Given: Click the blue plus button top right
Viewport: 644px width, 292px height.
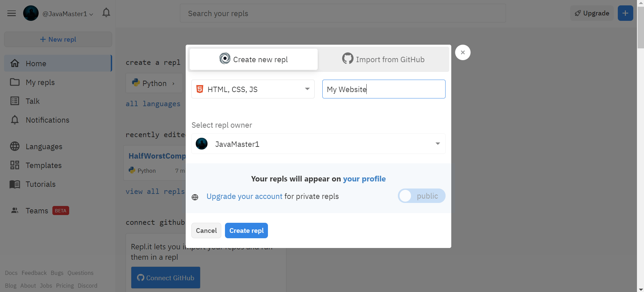Looking at the screenshot, I should point(625,13).
